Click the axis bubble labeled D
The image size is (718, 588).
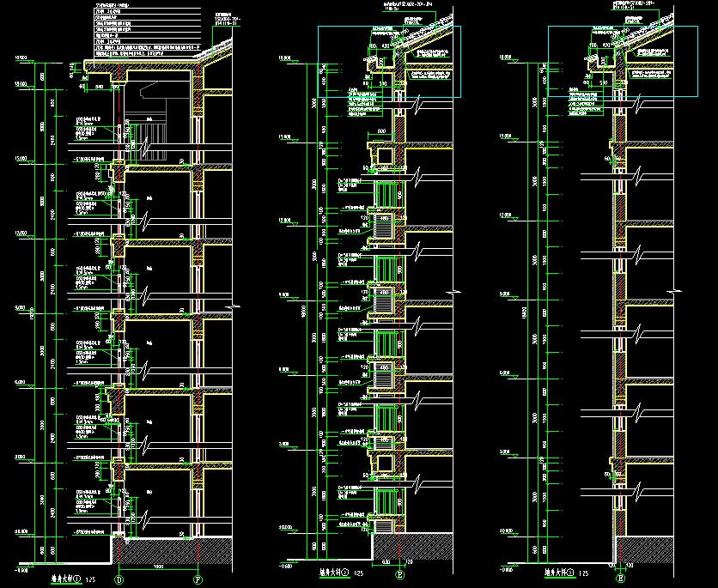(x=119, y=581)
